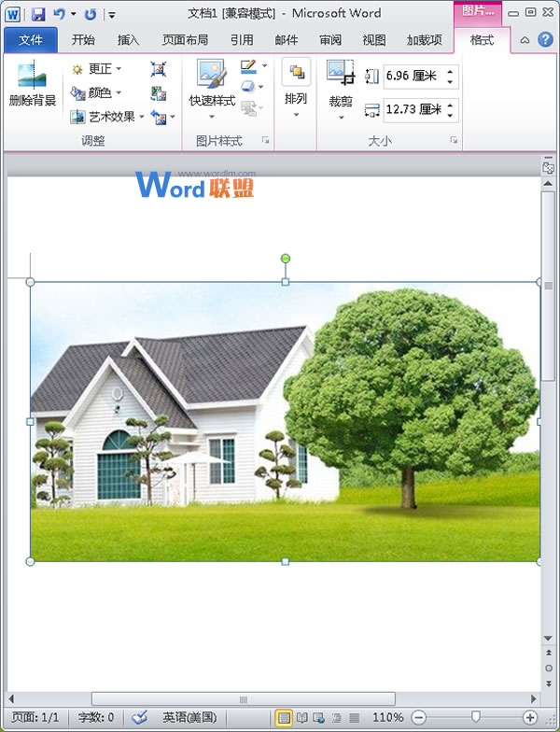Open the Color (颜色) dropdown

pyautogui.click(x=97, y=93)
